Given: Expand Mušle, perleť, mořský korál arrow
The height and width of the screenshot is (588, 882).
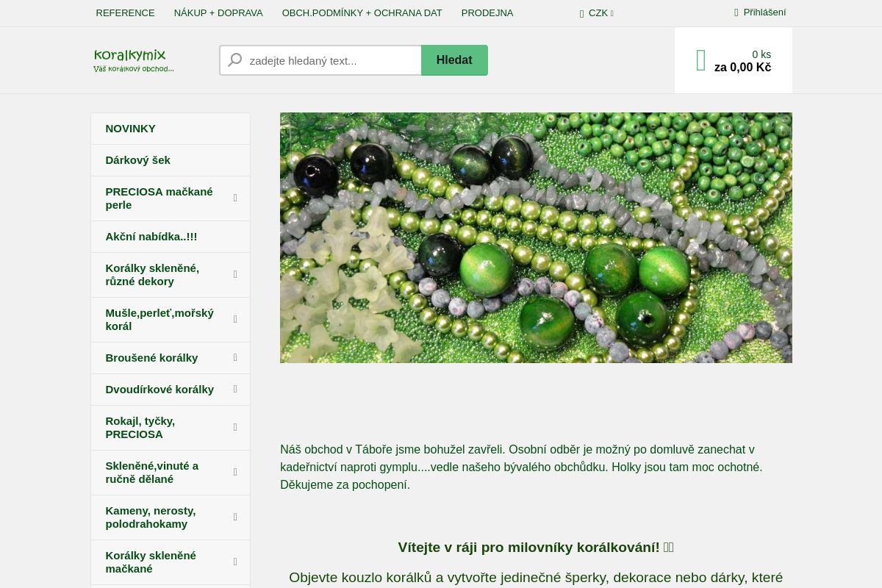Looking at the screenshot, I should pyautogui.click(x=235, y=319).
